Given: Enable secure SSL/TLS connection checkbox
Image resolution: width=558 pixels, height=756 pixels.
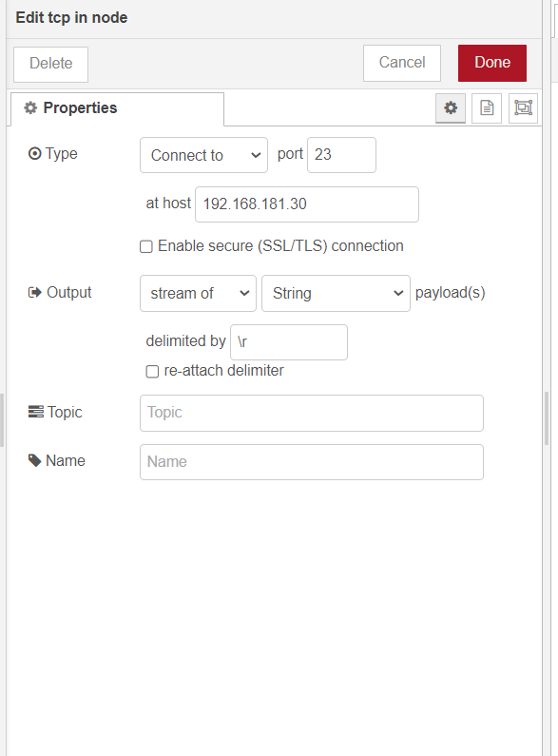Looking at the screenshot, I should pyautogui.click(x=146, y=246).
